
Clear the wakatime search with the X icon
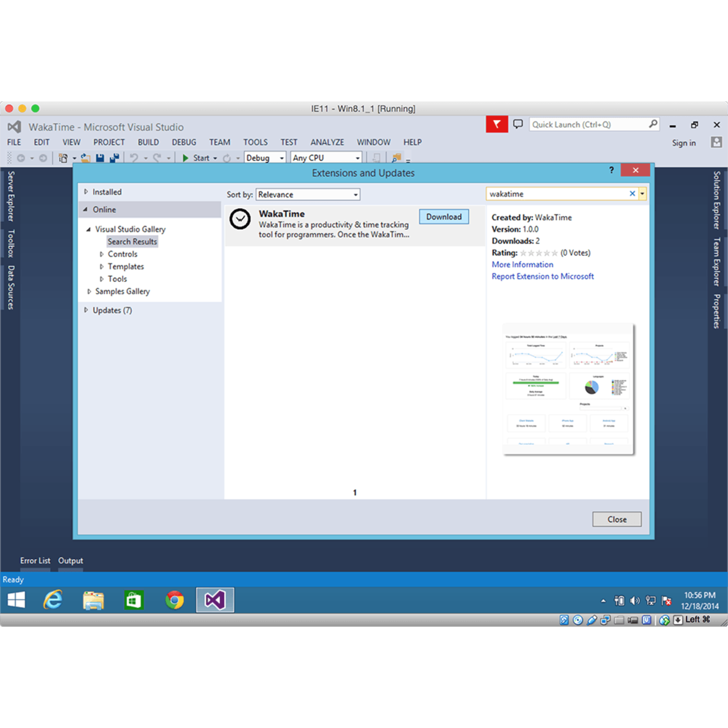point(632,194)
